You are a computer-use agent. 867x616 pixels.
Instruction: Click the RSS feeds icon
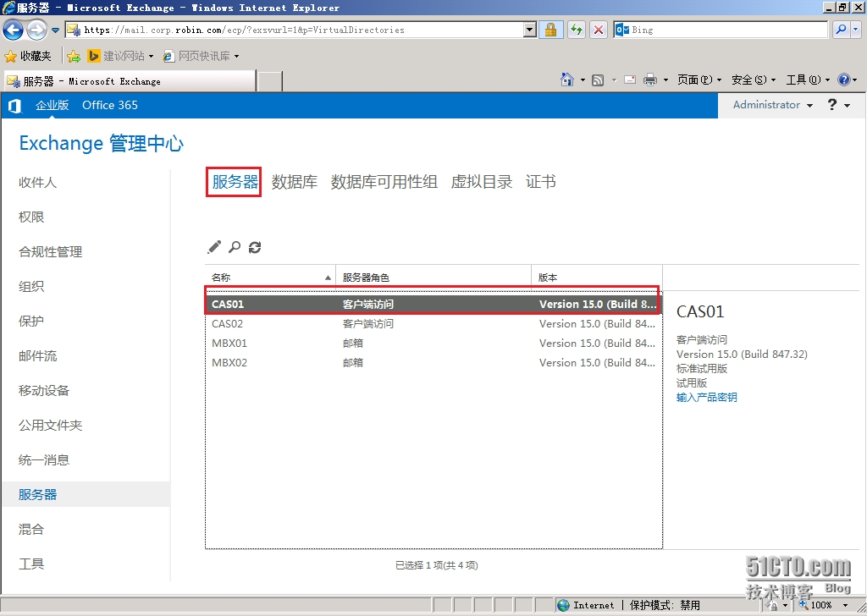point(598,80)
